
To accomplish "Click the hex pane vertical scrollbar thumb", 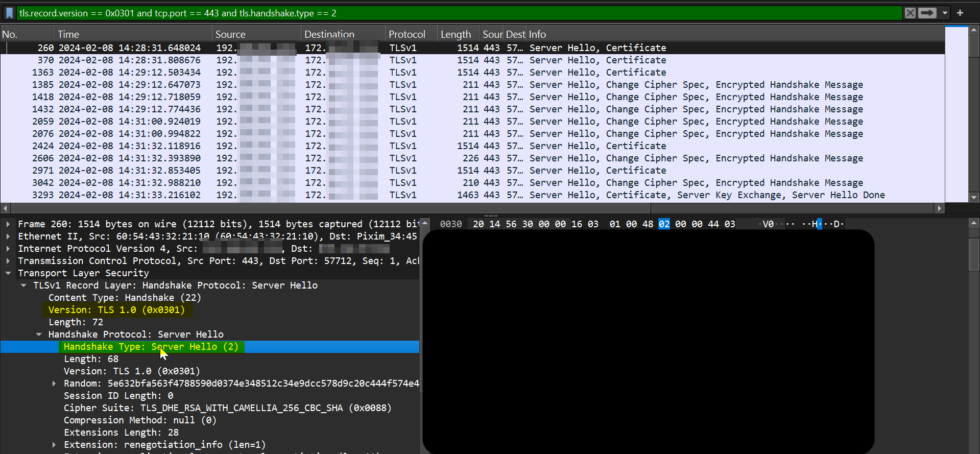I will click(x=974, y=254).
